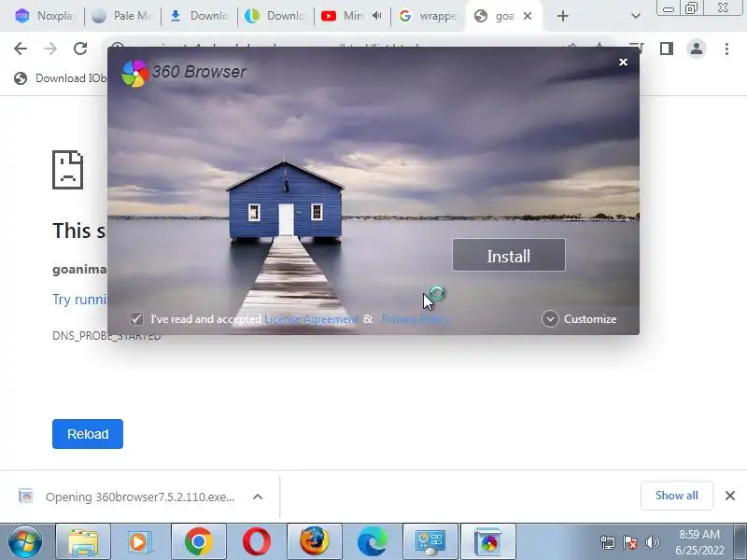Select the 360 Browser installer taskbar icon
This screenshot has height=560, width=747.
coord(488,541)
